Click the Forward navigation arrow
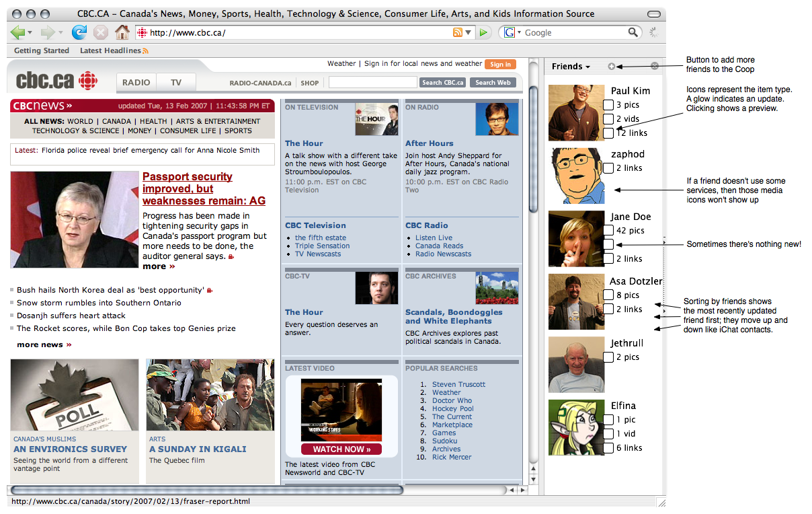The image size is (812, 514). 48,32
